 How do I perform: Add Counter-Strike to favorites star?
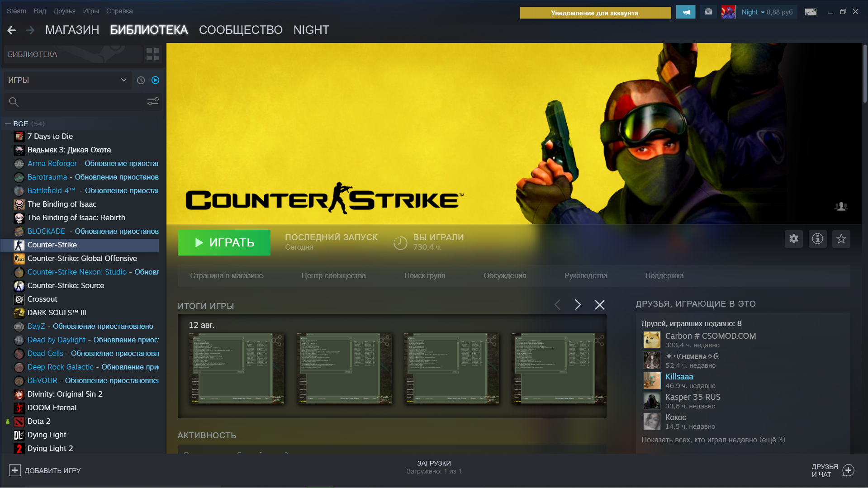(841, 239)
